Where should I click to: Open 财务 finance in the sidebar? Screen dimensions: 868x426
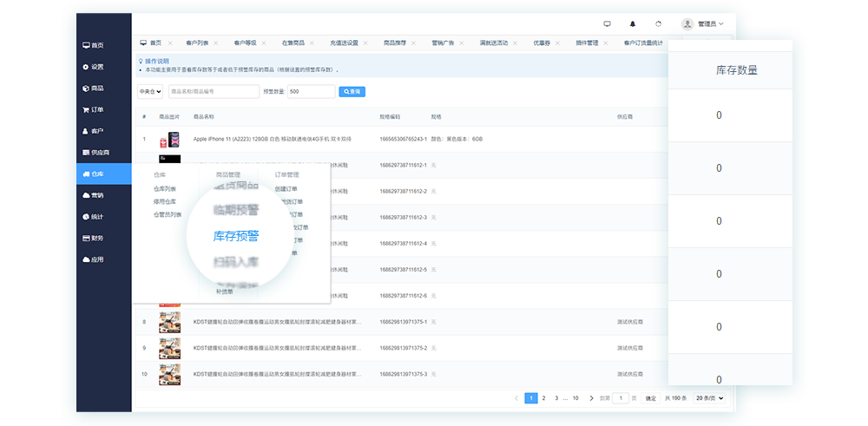(x=93, y=238)
